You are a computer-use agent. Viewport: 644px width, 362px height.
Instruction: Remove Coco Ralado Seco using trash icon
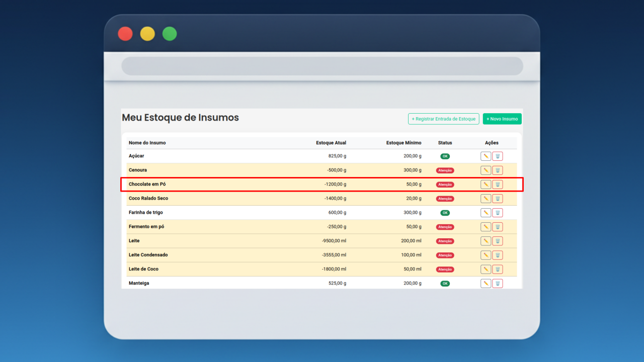498,199
